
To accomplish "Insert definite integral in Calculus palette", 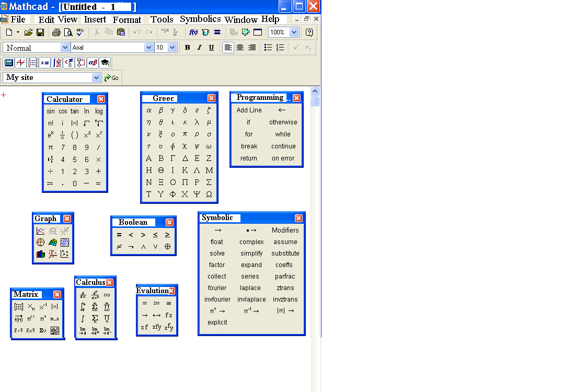I will click(x=83, y=307).
